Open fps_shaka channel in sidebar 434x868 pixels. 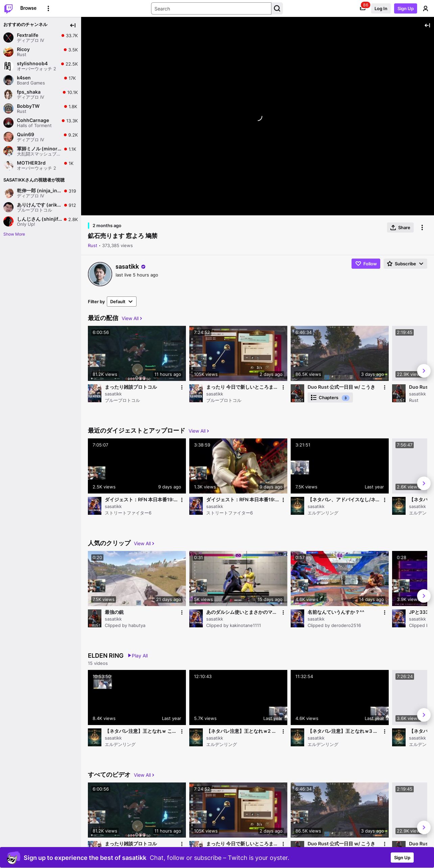(x=41, y=94)
